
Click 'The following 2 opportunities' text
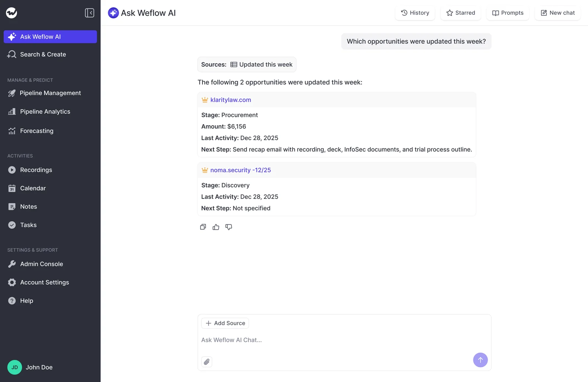pos(280,82)
